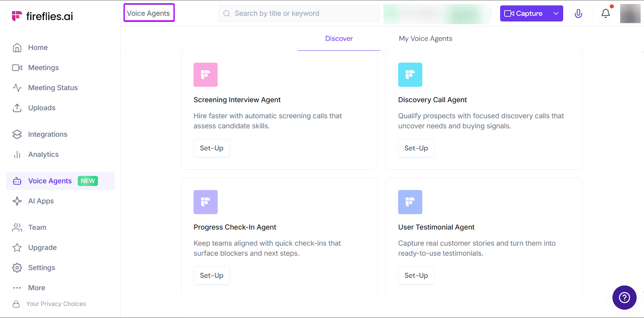Open AI Apps
644x318 pixels.
point(41,201)
